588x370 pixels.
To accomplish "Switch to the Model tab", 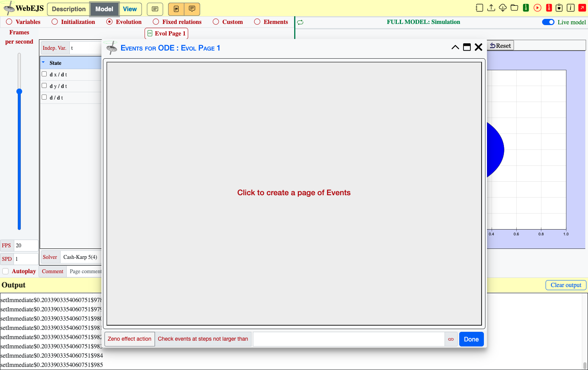I will 104,9.
